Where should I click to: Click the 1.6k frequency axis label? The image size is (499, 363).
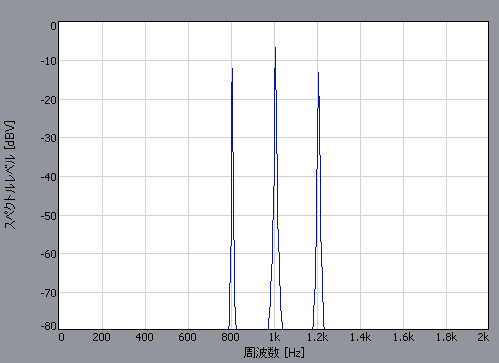click(x=403, y=337)
